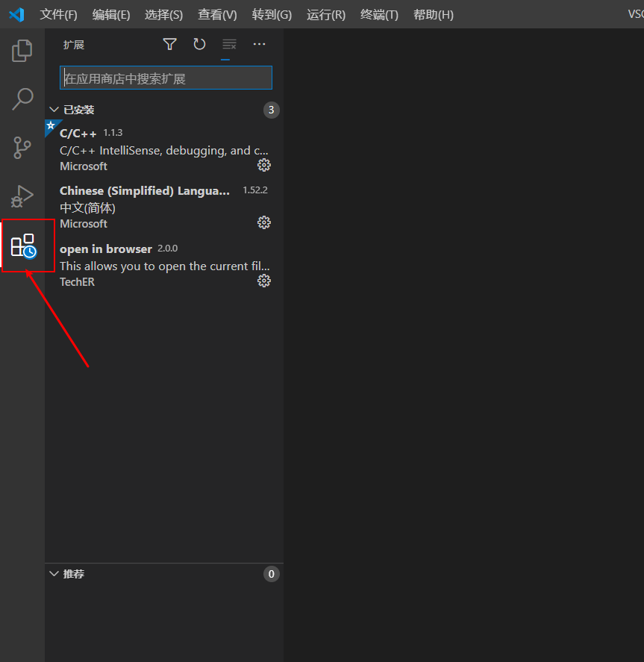Click the C/C++ IntelliSense description text
Screen dimensions: 644x662
(164, 150)
